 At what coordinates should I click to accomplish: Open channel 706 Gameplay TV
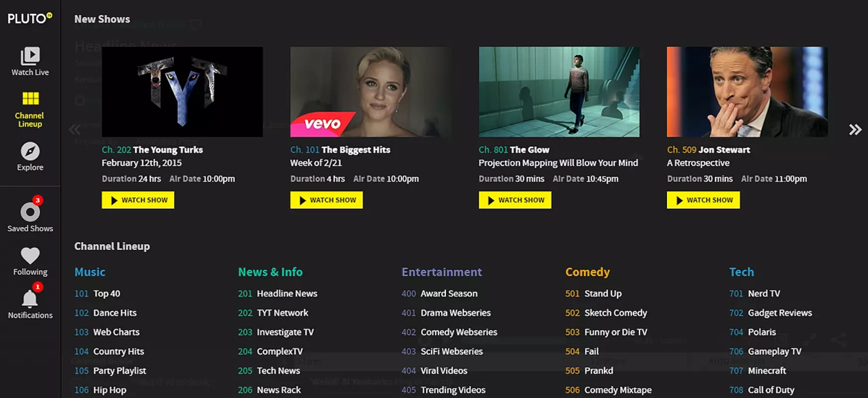pos(766,352)
